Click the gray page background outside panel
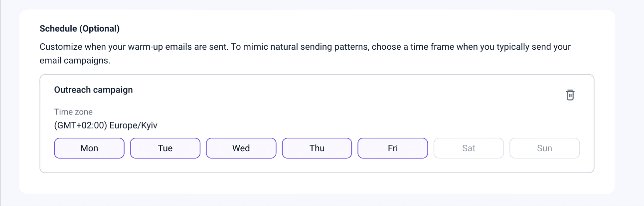Viewport: 644px width, 206px height. tap(629, 100)
